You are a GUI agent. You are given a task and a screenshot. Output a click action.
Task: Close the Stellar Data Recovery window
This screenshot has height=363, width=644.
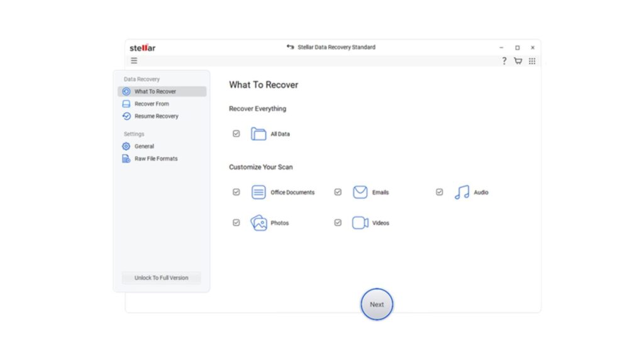pos(533,48)
